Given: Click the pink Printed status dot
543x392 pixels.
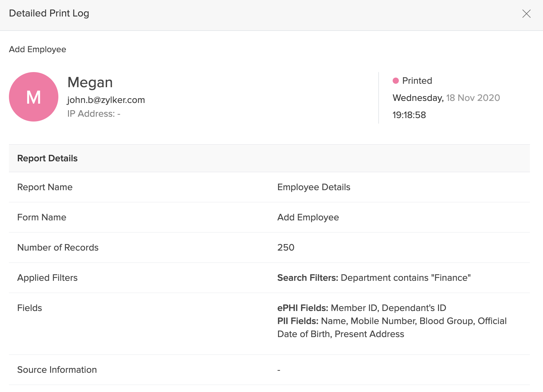Looking at the screenshot, I should pos(396,81).
